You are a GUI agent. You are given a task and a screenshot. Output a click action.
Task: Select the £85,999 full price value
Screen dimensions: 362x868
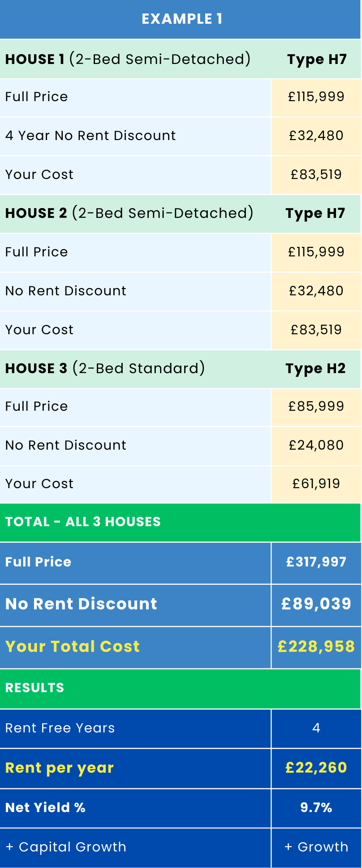[316, 406]
